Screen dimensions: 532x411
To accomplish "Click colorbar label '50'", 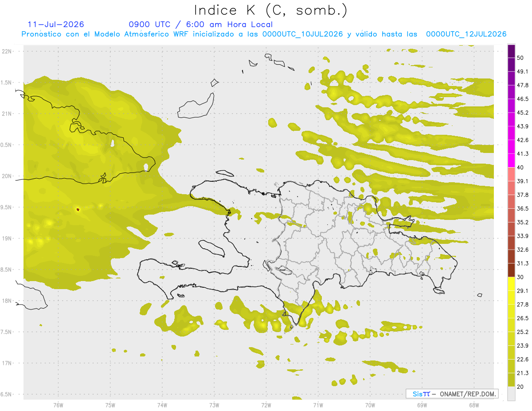I will (520, 58).
